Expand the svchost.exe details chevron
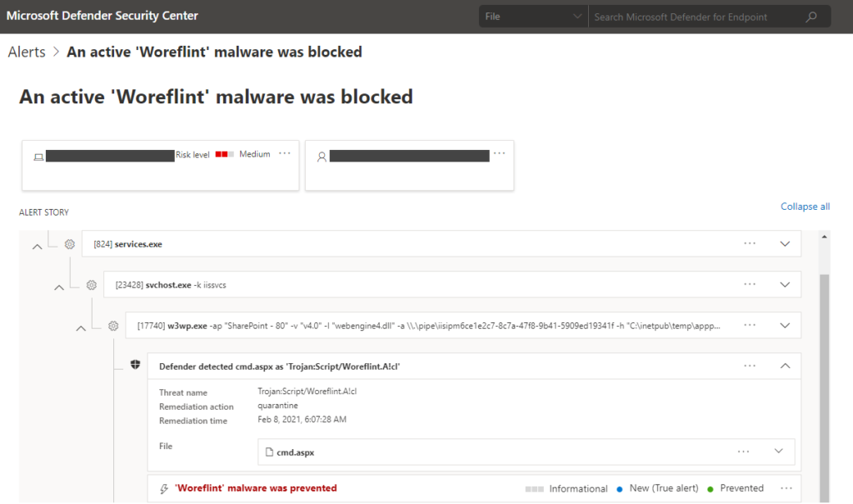 click(x=784, y=284)
